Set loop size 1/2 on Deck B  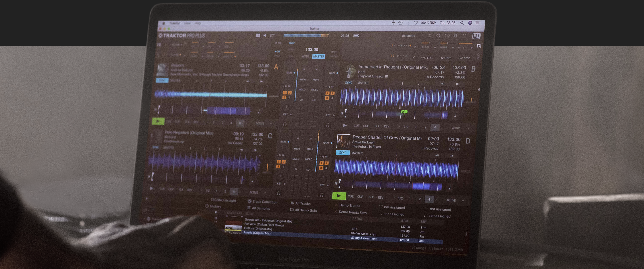click(x=406, y=127)
